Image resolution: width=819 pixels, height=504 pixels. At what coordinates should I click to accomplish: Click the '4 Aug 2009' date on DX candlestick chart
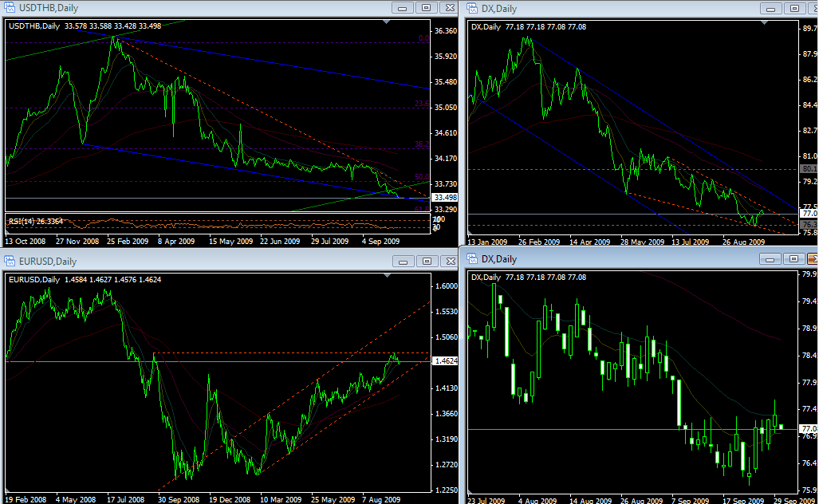point(537,500)
